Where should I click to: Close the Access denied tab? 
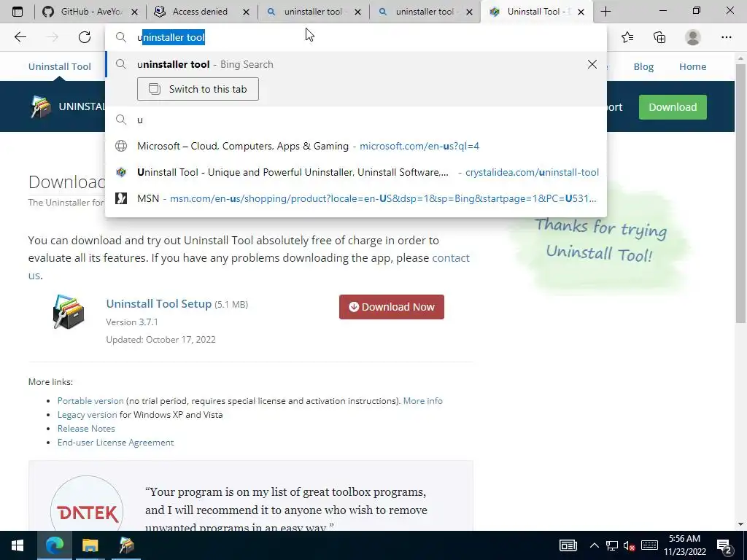(x=246, y=12)
